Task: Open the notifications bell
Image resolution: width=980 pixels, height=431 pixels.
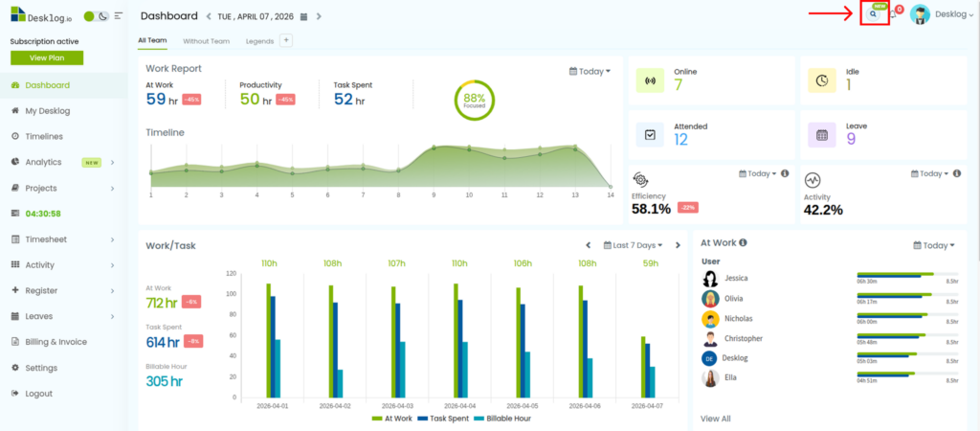Action: point(893,14)
